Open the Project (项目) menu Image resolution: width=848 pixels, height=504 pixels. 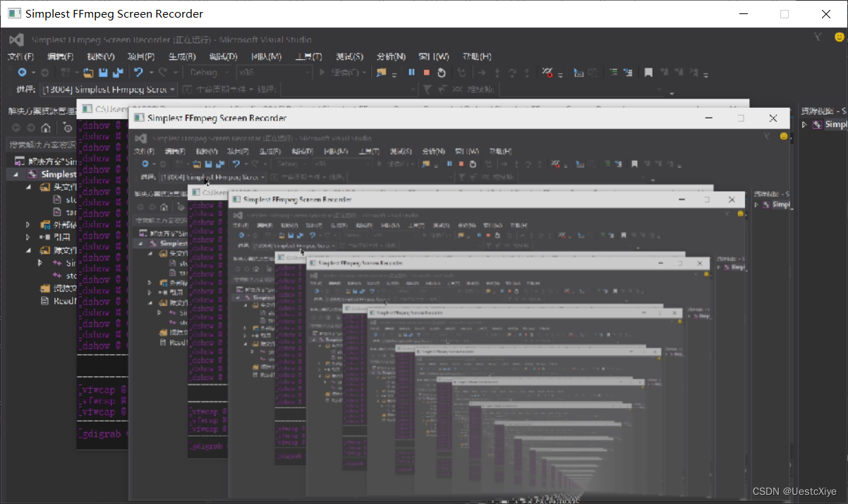pos(141,56)
